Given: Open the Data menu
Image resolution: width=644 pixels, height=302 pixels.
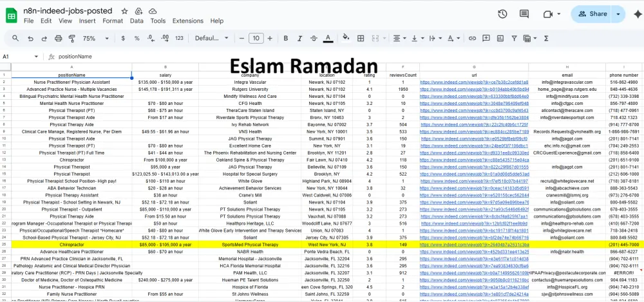Looking at the screenshot, I should pyautogui.click(x=137, y=21).
